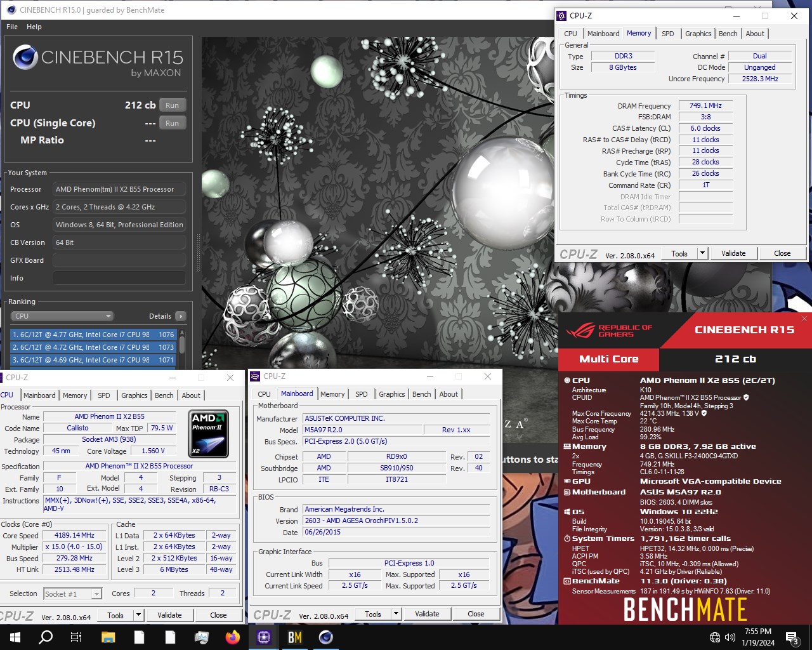Click the Info text field in Your System
This screenshot has width=812, height=650.
[119, 278]
